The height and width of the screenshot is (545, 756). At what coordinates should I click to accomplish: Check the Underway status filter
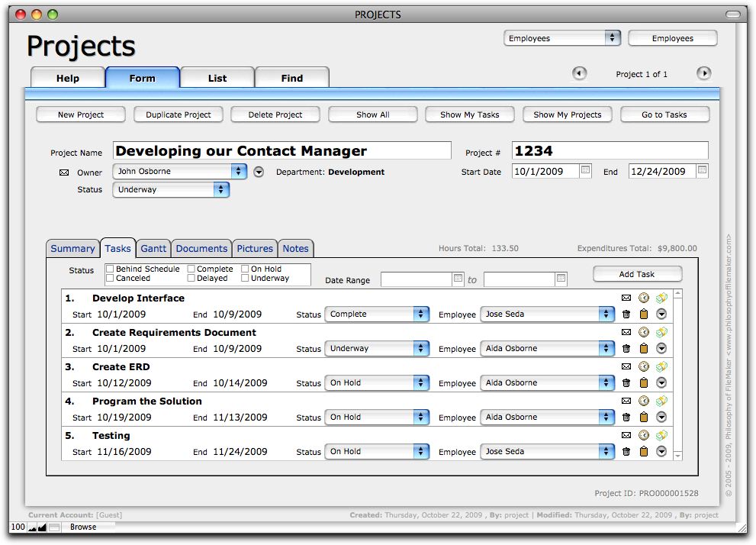click(245, 278)
